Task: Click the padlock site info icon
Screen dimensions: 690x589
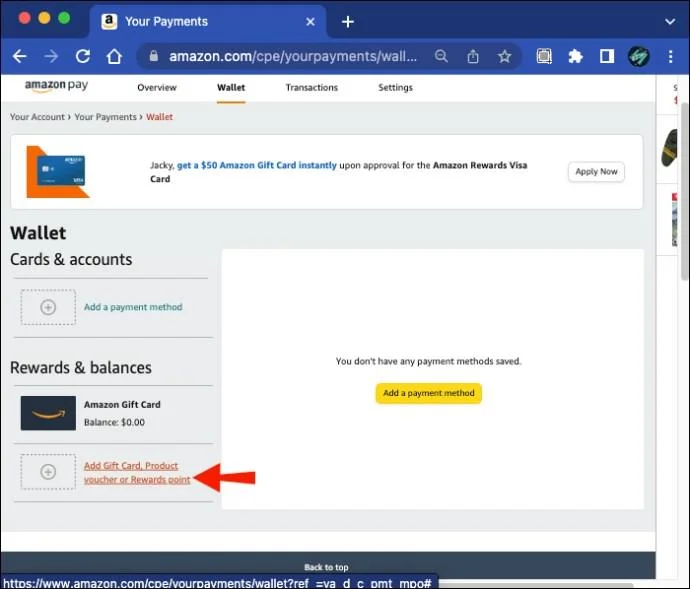Action: tap(153, 56)
